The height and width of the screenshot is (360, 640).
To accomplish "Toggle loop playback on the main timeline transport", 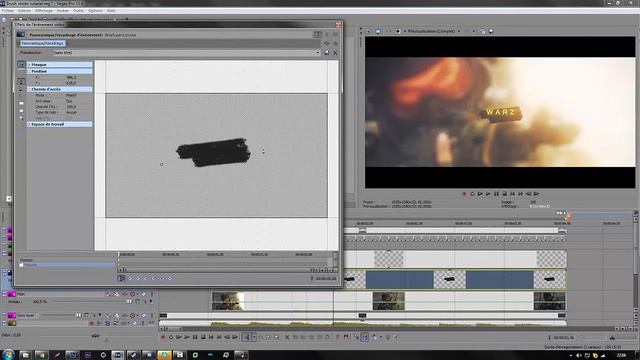I will (171, 337).
